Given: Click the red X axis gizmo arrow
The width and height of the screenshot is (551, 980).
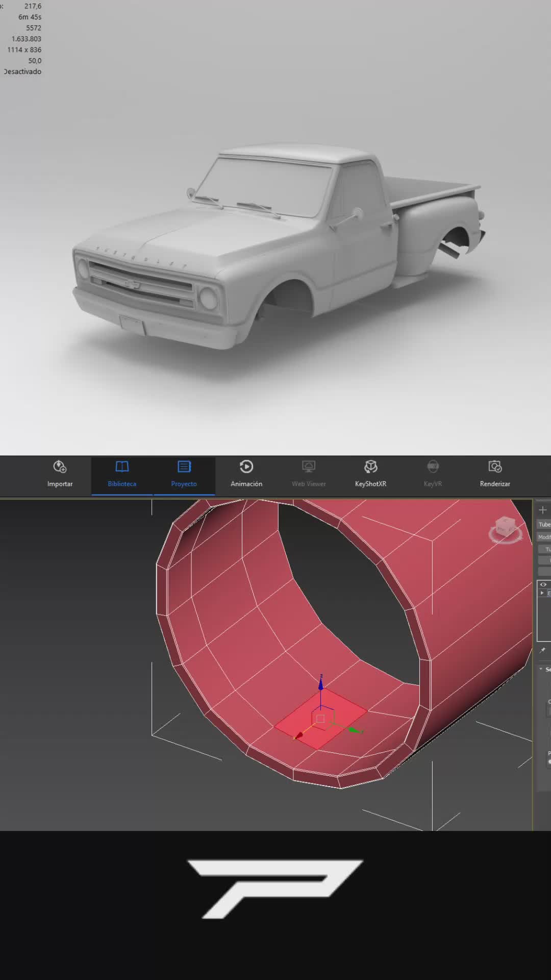Looking at the screenshot, I should pyautogui.click(x=298, y=736).
